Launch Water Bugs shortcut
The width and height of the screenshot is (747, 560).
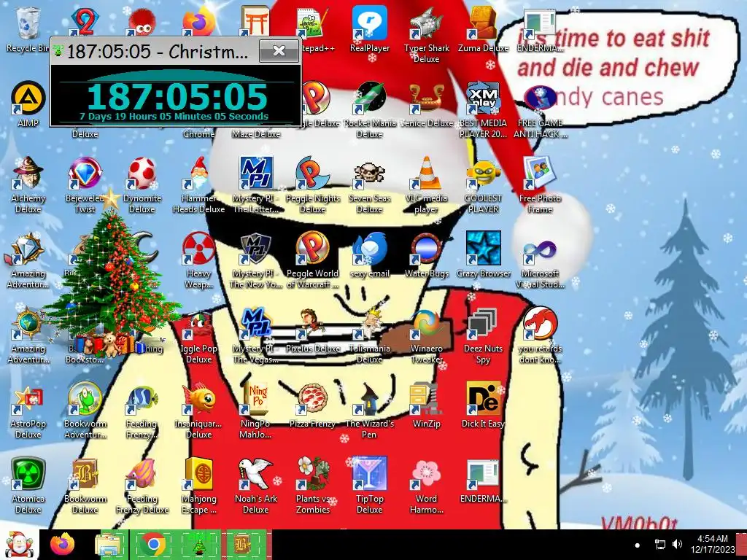tap(426, 255)
